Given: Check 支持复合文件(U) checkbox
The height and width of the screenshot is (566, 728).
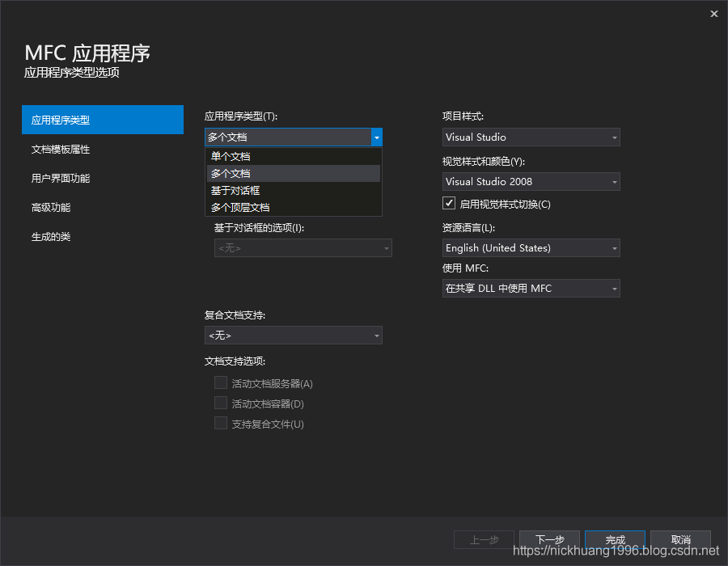Looking at the screenshot, I should 221,423.
